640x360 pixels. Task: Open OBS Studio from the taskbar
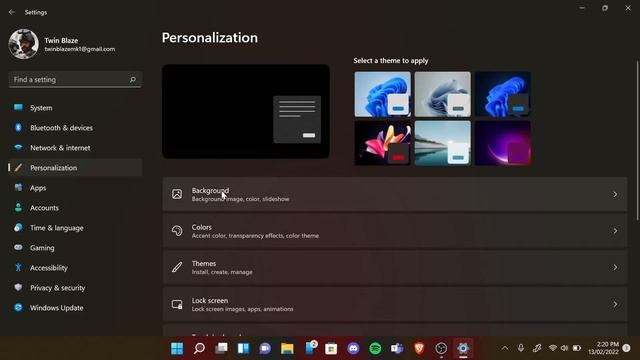tap(441, 349)
